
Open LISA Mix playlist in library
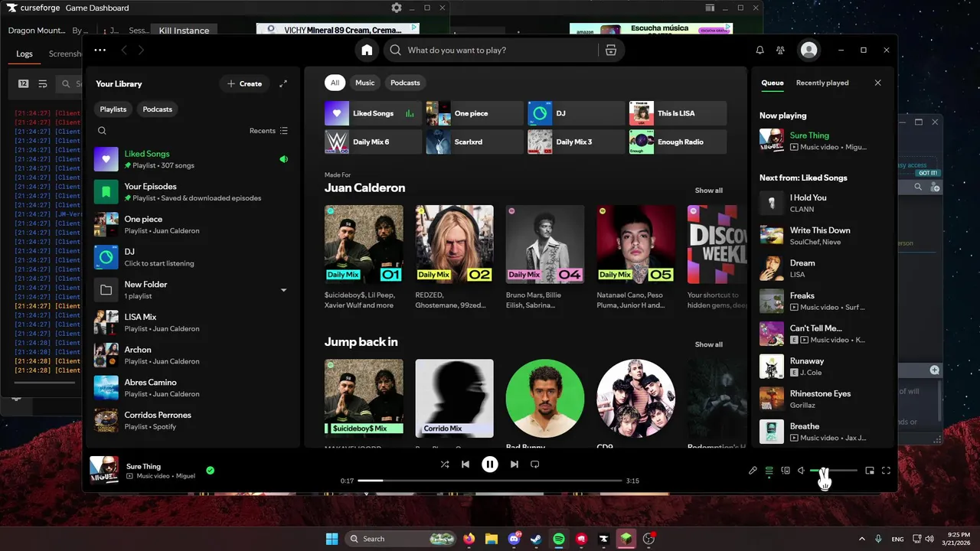[x=191, y=322]
